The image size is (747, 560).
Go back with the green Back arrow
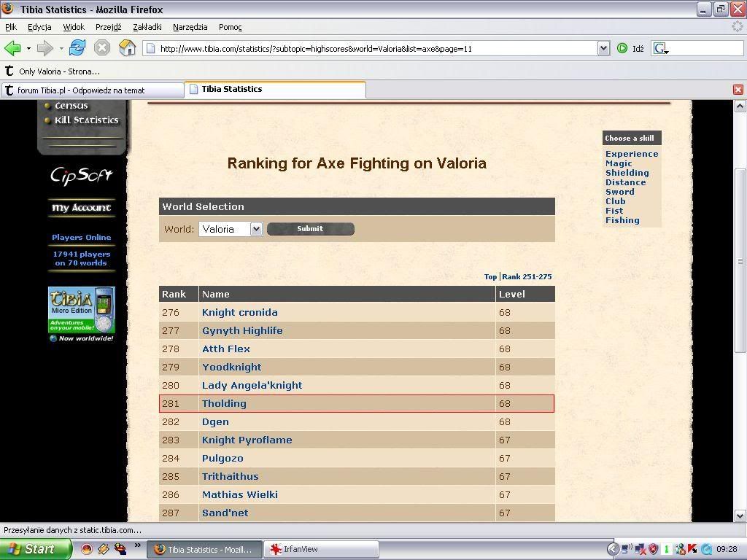click(12, 48)
